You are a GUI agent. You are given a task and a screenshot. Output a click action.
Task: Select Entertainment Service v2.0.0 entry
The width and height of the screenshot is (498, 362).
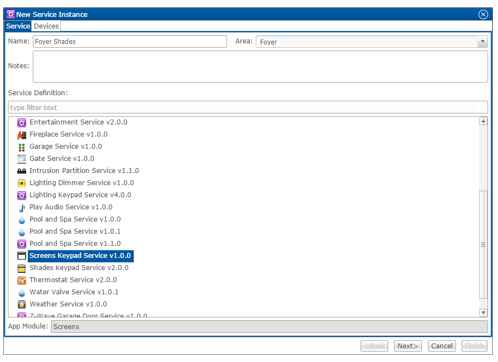[x=78, y=122]
